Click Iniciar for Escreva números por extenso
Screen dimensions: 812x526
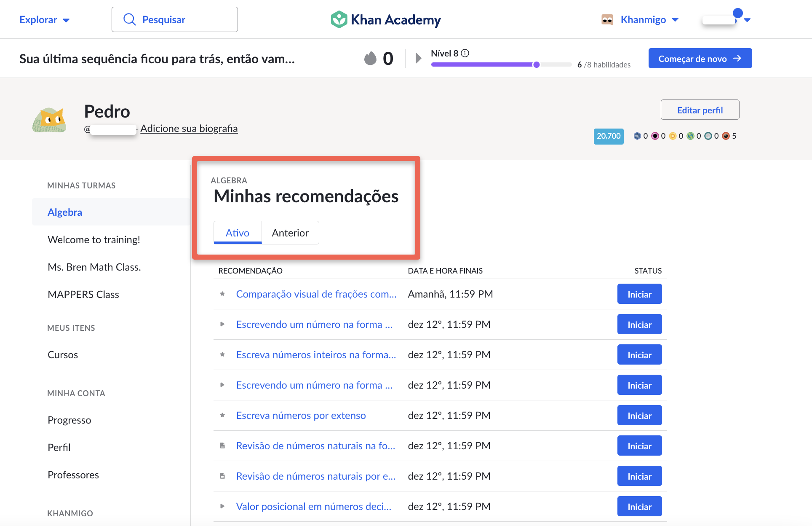(x=639, y=415)
